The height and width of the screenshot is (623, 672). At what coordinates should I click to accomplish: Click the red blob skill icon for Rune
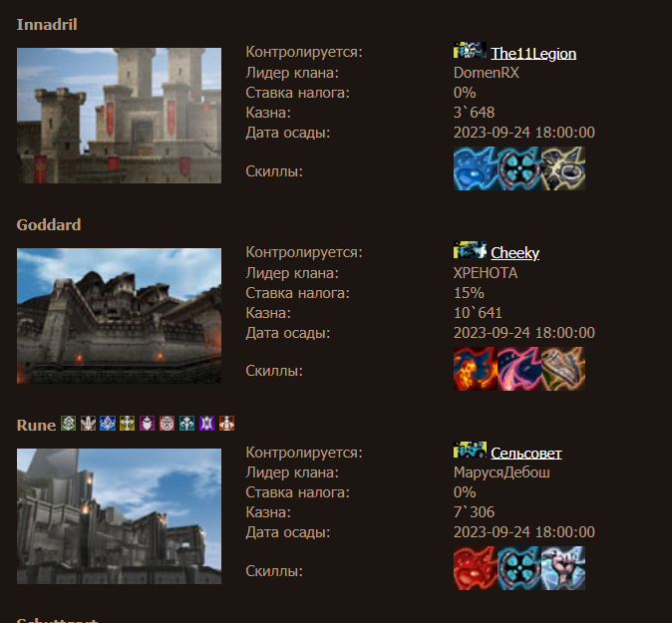click(x=475, y=568)
